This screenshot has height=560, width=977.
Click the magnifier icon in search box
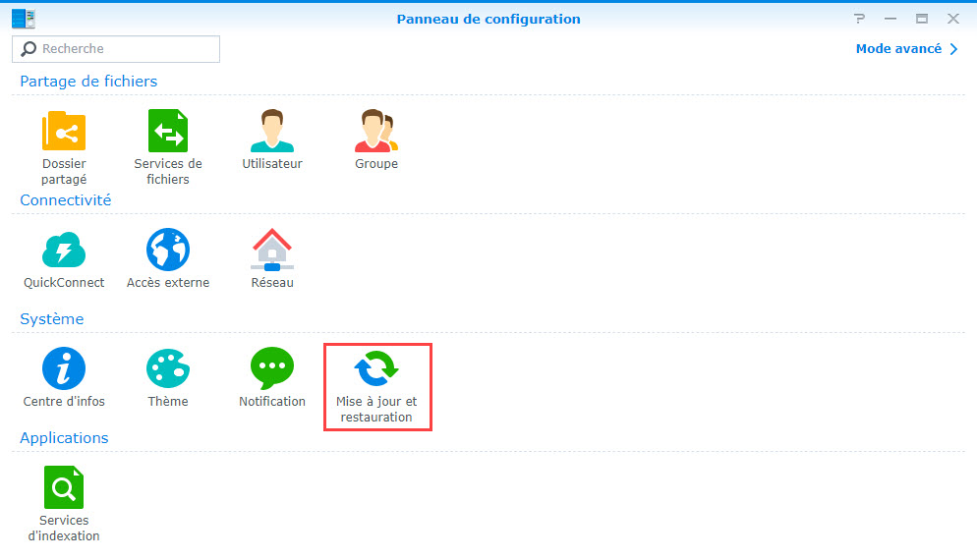(x=29, y=49)
